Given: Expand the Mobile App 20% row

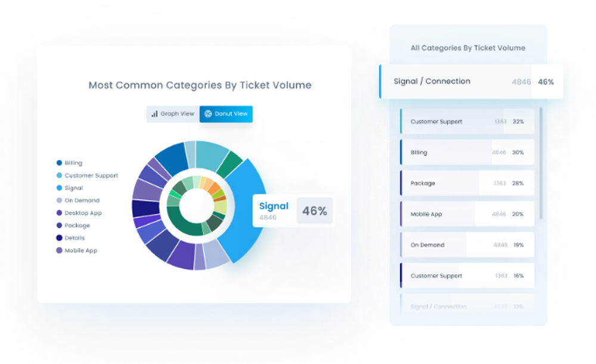Looking at the screenshot, I should (467, 214).
